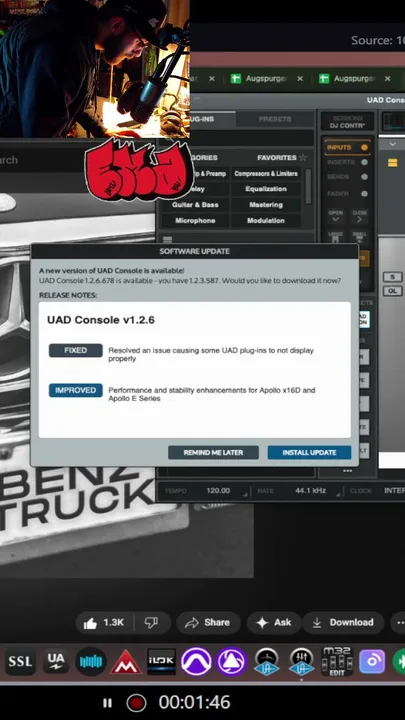The image size is (405, 720).
Task: Click the 'SOFTWARE UPDATE' dialog title
Action: pos(195,251)
